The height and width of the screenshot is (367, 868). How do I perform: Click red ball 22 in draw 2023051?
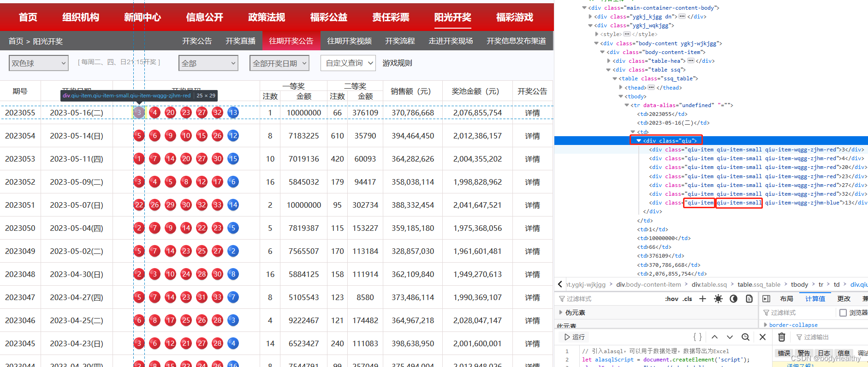pos(139,205)
